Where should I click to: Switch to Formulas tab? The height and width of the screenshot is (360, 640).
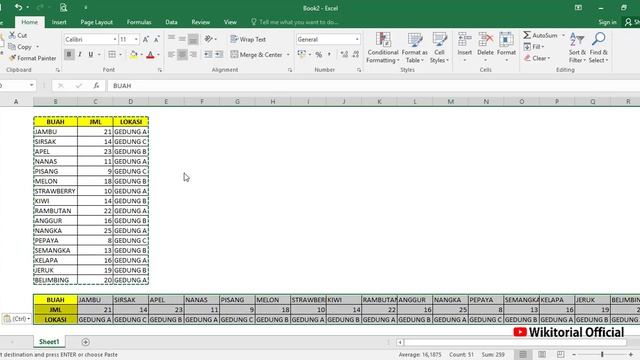(x=139, y=22)
